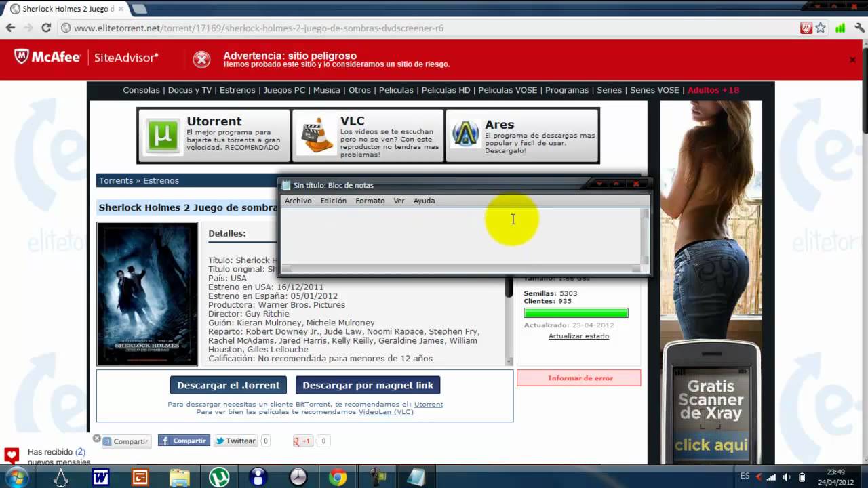Click the green signal bars extension icon

[840, 28]
